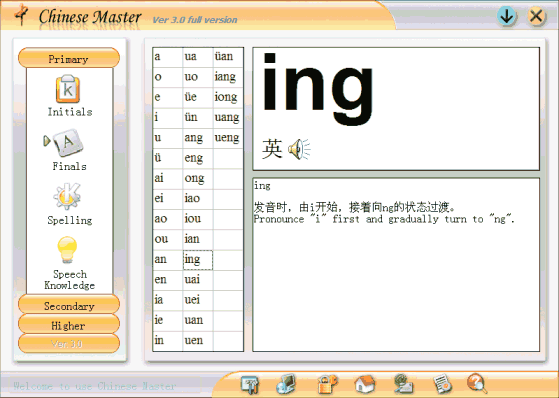The height and width of the screenshot is (398, 559).
Task: Open the Initials lesson icon
Action: (68, 89)
